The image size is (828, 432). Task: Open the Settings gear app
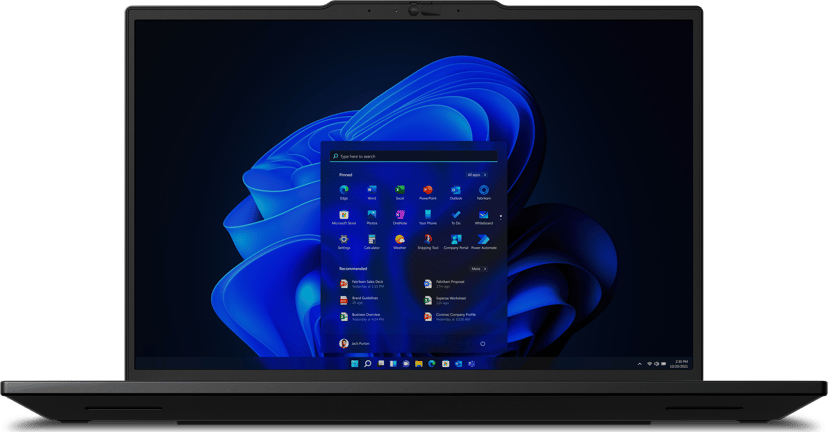[344, 241]
